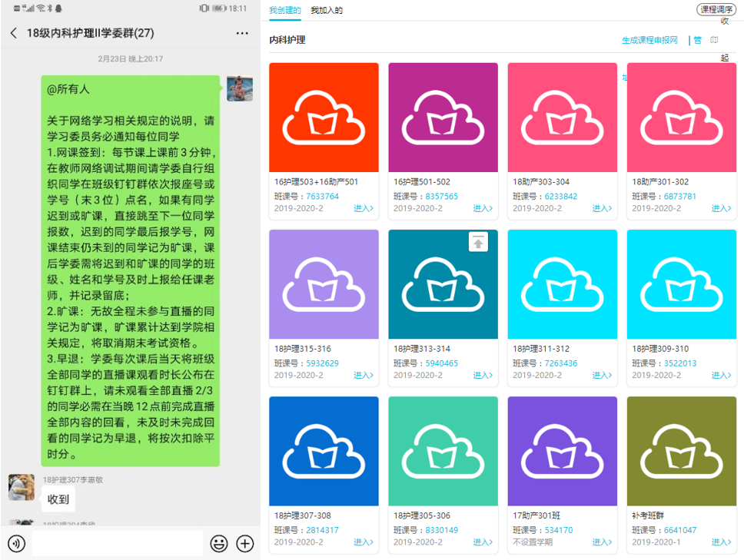Screen dimensions: 744x560
Task: Click the message text input field
Action: click(x=117, y=543)
